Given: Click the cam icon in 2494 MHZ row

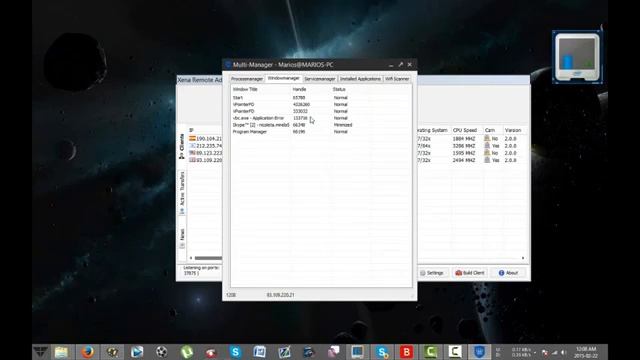Looking at the screenshot, I should (x=487, y=160).
